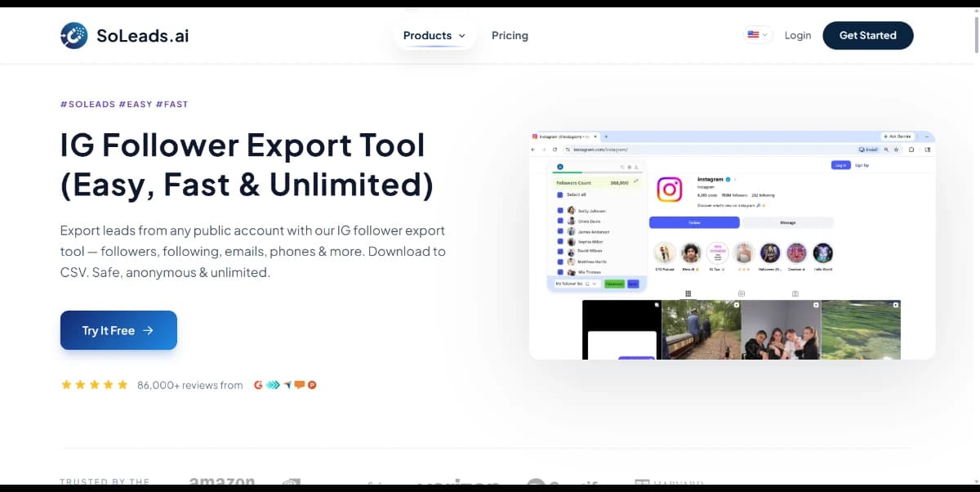Click the Install button in demo address bar
Image resolution: width=980 pixels, height=492 pixels.
pos(868,150)
